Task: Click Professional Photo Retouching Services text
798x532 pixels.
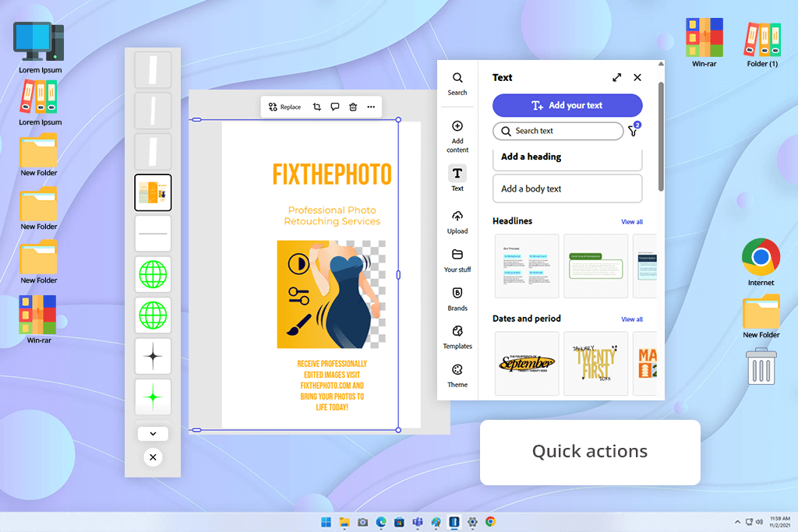Action: pos(332,216)
